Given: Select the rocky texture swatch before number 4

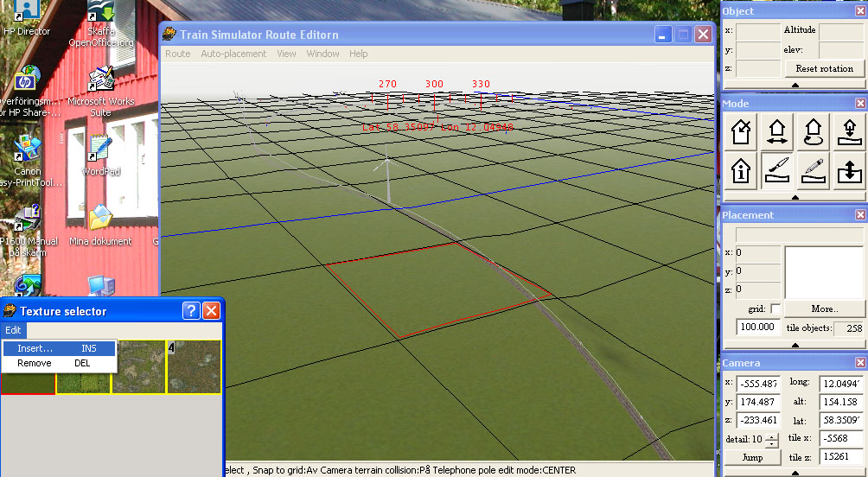Looking at the screenshot, I should point(139,367).
